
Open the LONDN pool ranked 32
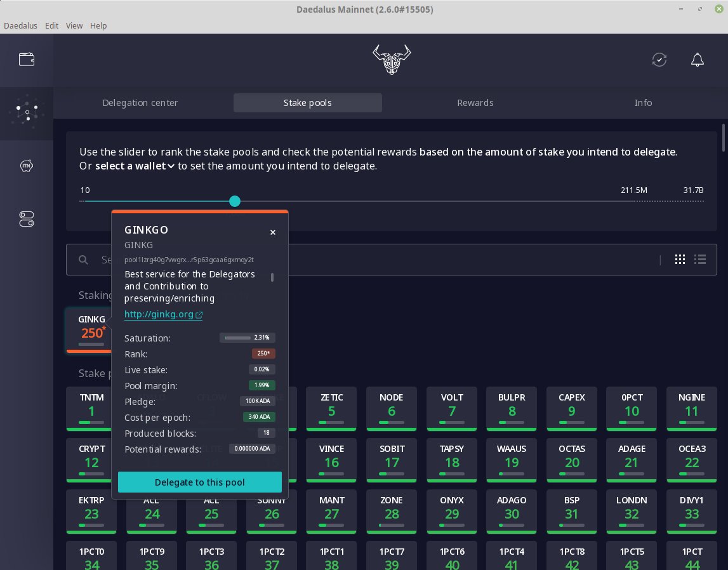[x=632, y=512]
